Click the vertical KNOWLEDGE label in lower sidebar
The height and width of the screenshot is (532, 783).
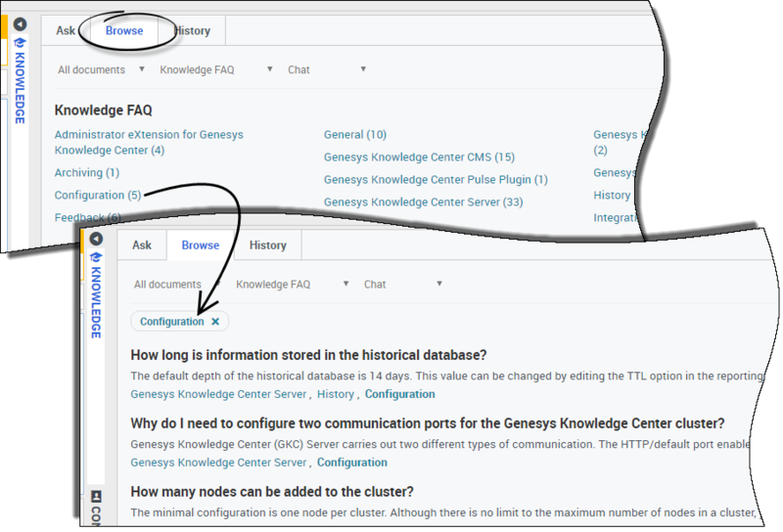pyautogui.click(x=96, y=302)
